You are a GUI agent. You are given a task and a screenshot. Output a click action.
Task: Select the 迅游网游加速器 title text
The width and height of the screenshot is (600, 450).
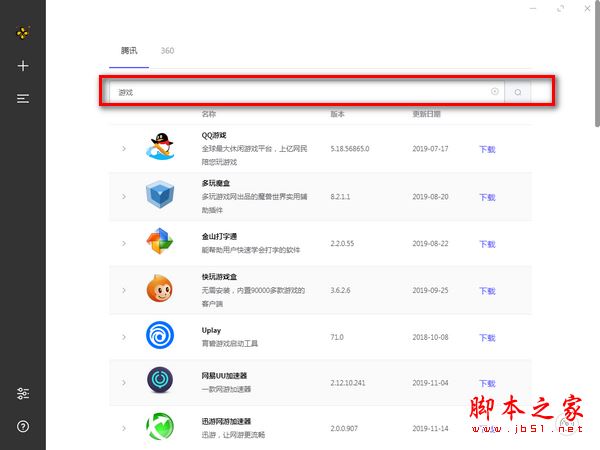point(226,421)
